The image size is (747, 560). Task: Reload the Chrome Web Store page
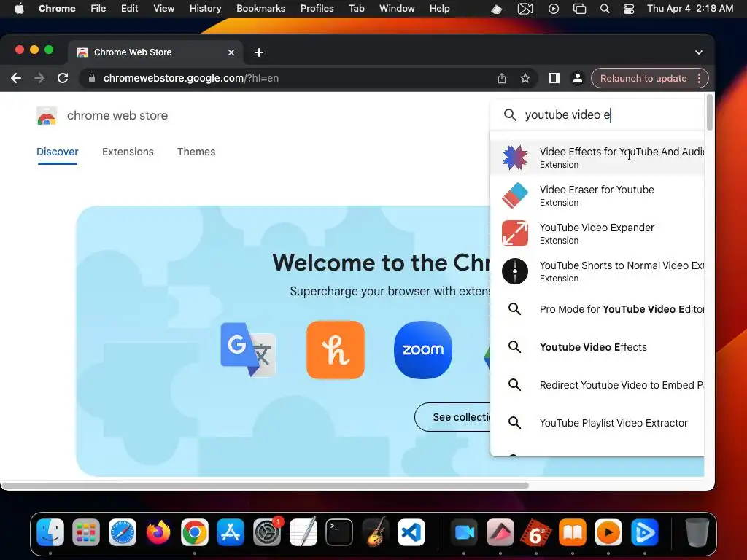point(63,78)
